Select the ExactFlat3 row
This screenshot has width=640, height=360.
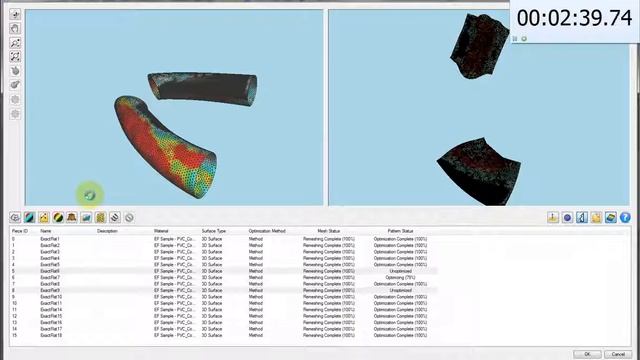224,252
